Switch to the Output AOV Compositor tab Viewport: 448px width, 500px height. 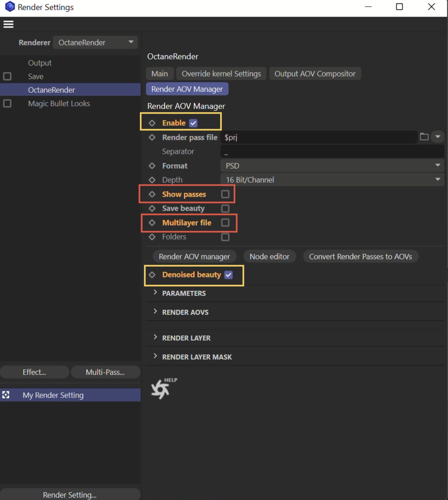coord(315,74)
